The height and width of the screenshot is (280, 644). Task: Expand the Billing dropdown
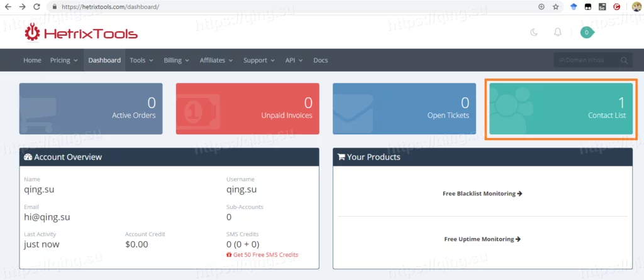pyautogui.click(x=176, y=60)
